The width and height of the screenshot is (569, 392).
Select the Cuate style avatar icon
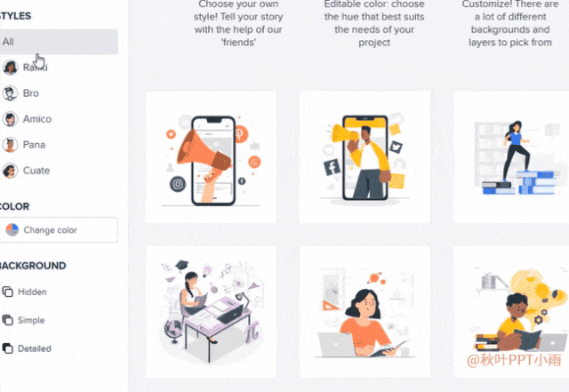coord(10,171)
